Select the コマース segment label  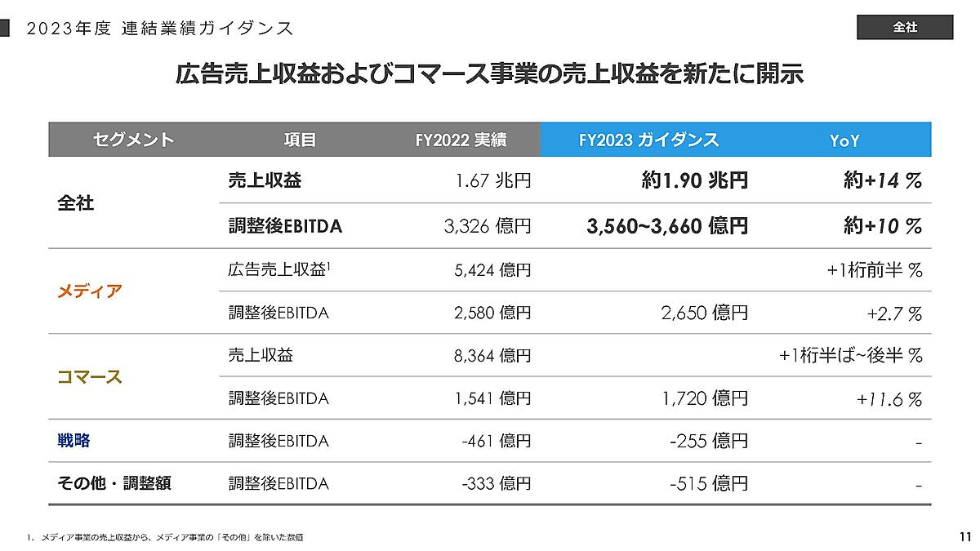pos(89,376)
